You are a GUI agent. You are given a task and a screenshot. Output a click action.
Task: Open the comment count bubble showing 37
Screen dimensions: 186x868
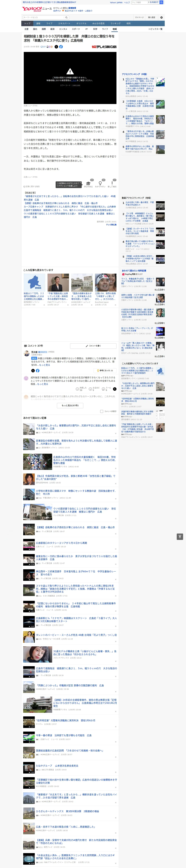click(x=43, y=47)
